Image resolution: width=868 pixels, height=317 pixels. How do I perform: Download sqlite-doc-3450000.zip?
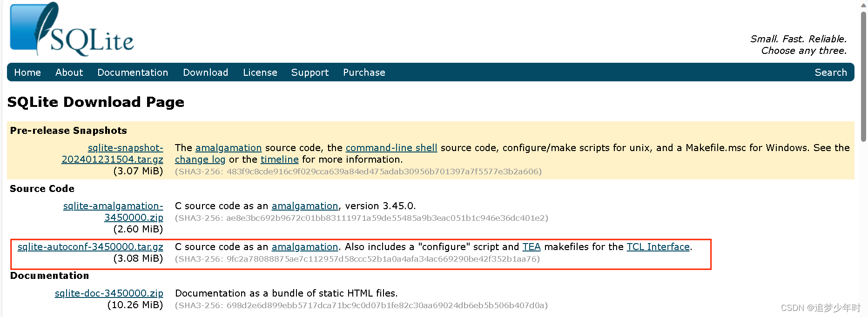(109, 293)
